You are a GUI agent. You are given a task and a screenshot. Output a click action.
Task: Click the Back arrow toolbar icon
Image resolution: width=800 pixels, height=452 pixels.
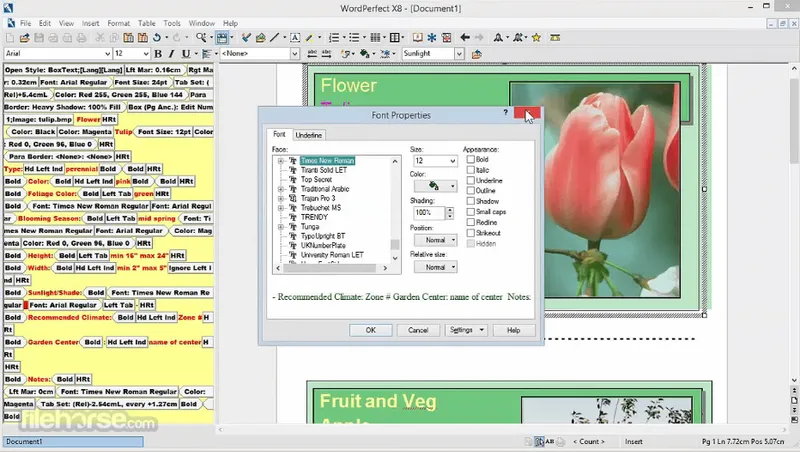(465, 38)
